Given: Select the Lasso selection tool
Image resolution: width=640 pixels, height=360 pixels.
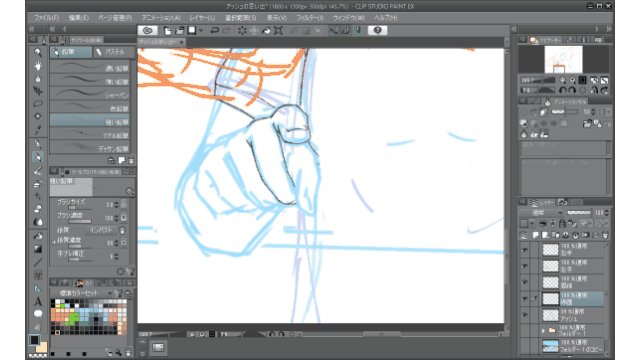Looking at the screenshot, I should pos(38,104).
